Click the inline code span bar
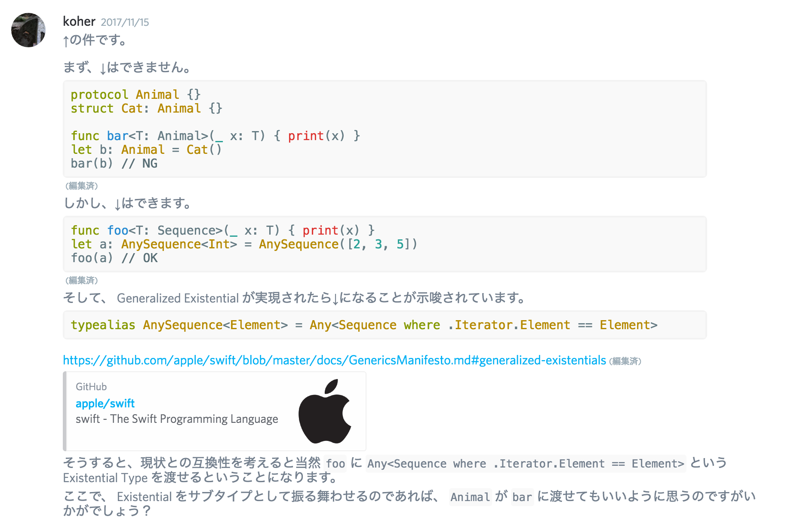Screen dimensions: 794x532 522,497
